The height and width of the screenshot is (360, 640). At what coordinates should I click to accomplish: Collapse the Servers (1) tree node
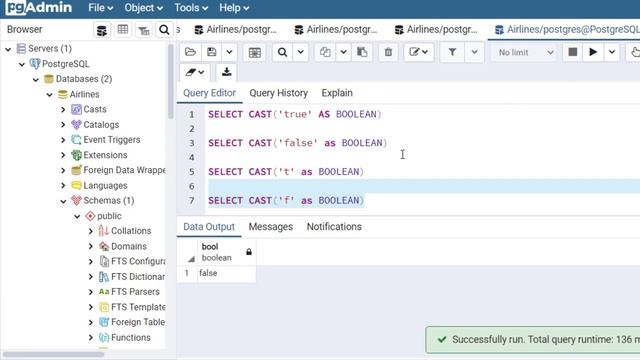coord(8,49)
